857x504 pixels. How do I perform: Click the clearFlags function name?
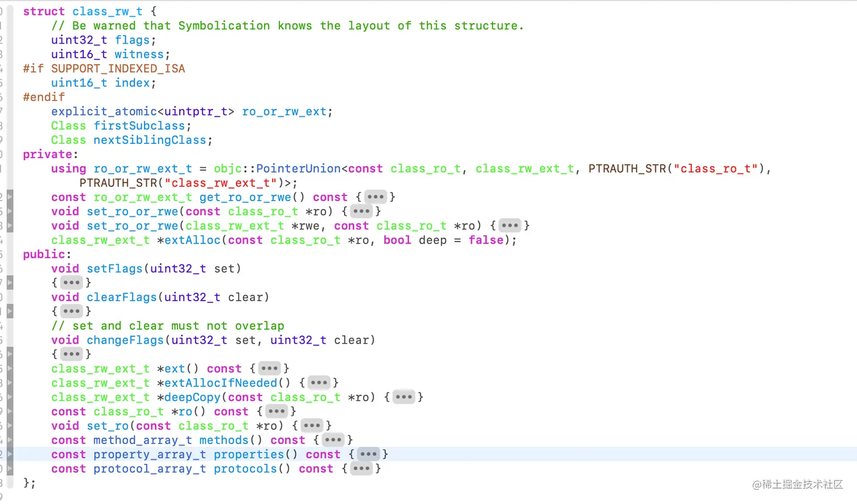coord(121,297)
